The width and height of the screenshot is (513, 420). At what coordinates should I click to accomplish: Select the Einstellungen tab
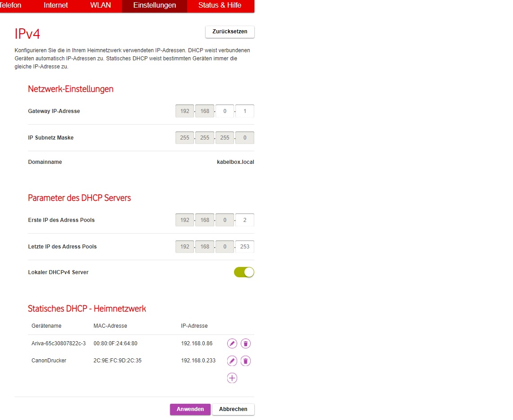click(154, 5)
